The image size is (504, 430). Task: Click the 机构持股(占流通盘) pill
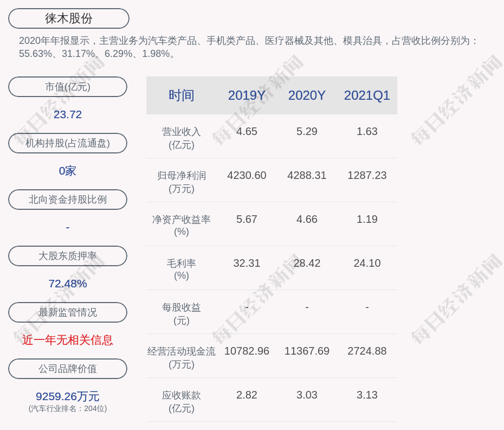click(x=68, y=143)
